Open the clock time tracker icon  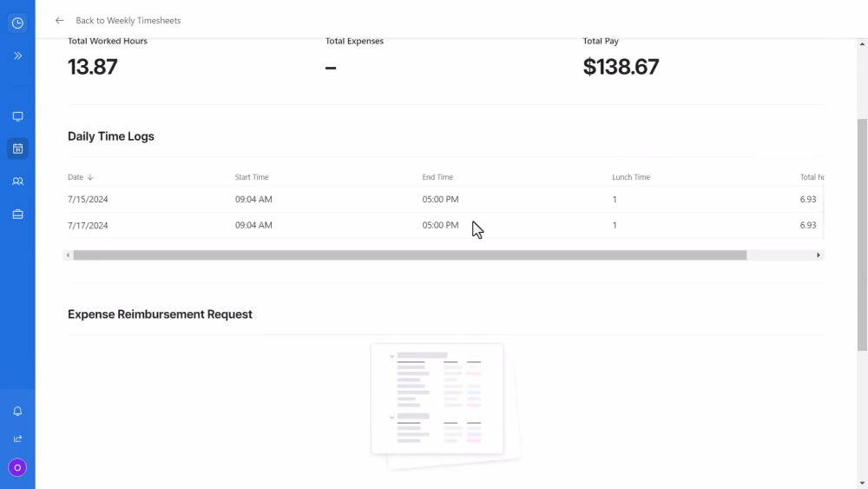point(17,23)
